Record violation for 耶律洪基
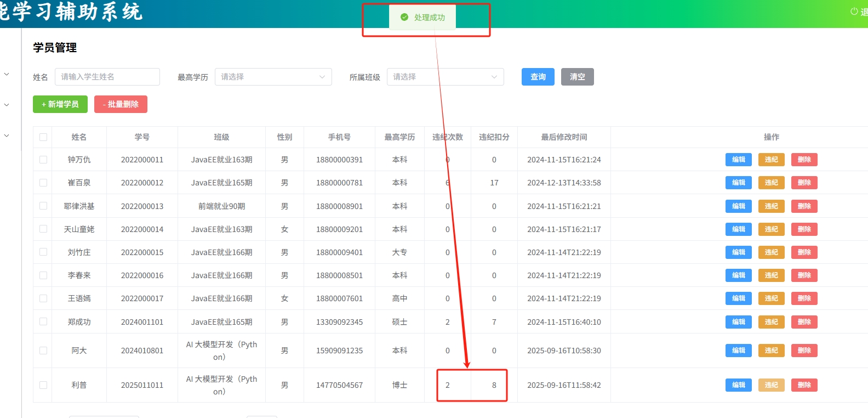This screenshot has height=418, width=868. coord(772,206)
